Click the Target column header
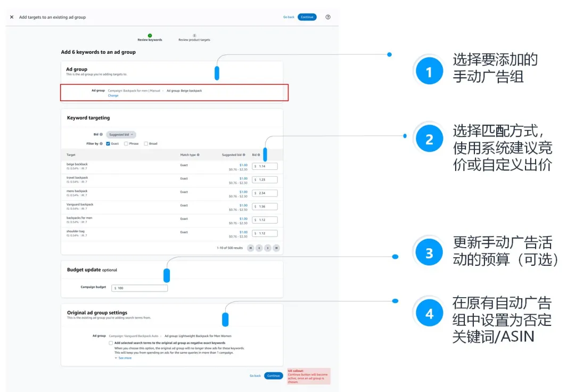 click(x=71, y=155)
